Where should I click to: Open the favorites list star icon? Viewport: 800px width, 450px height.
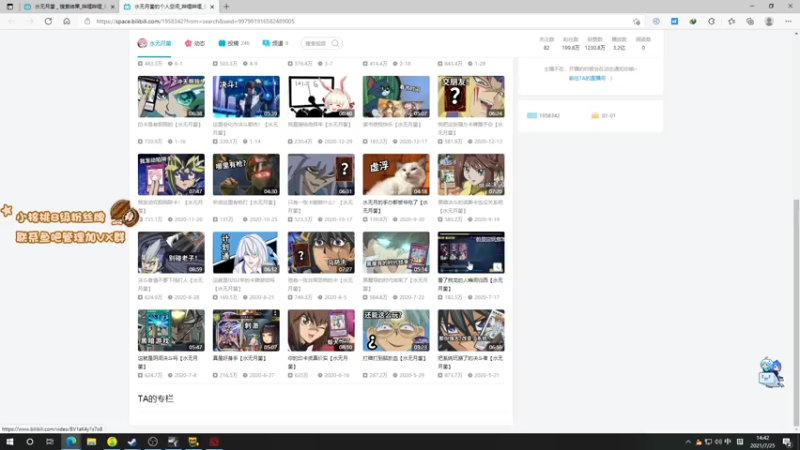(731, 21)
